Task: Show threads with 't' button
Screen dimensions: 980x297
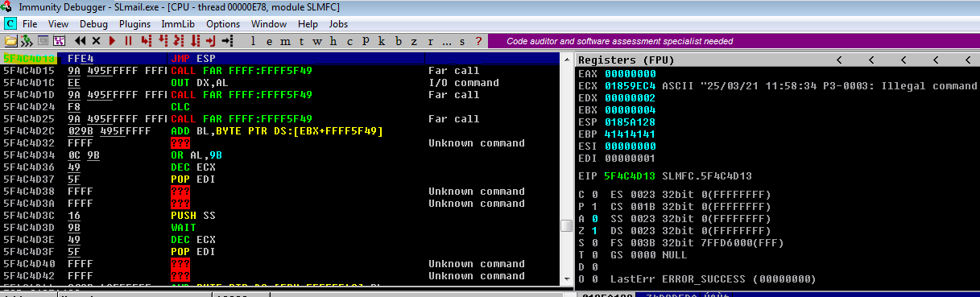Action: [x=301, y=40]
